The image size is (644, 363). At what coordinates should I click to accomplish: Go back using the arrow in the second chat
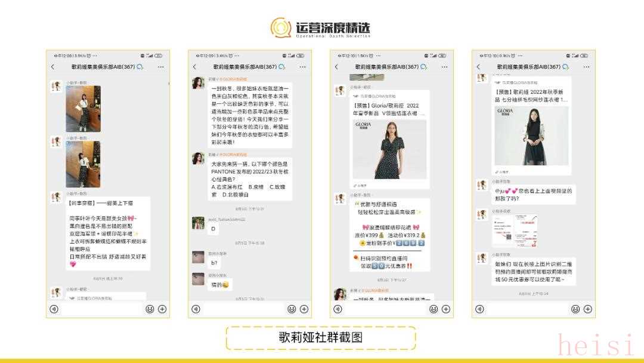(194, 67)
